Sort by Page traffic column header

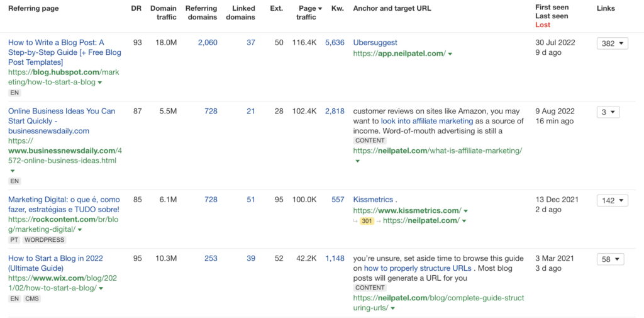pyautogui.click(x=307, y=13)
